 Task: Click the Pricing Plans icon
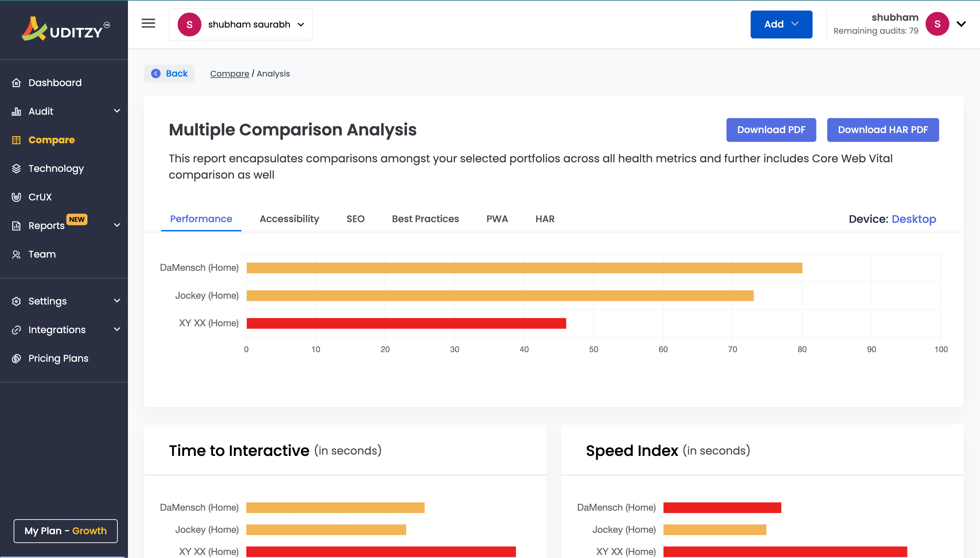point(16,358)
